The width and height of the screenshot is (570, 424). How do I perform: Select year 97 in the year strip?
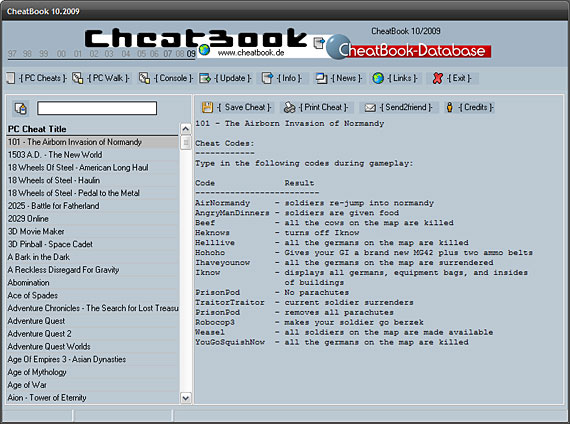point(12,54)
